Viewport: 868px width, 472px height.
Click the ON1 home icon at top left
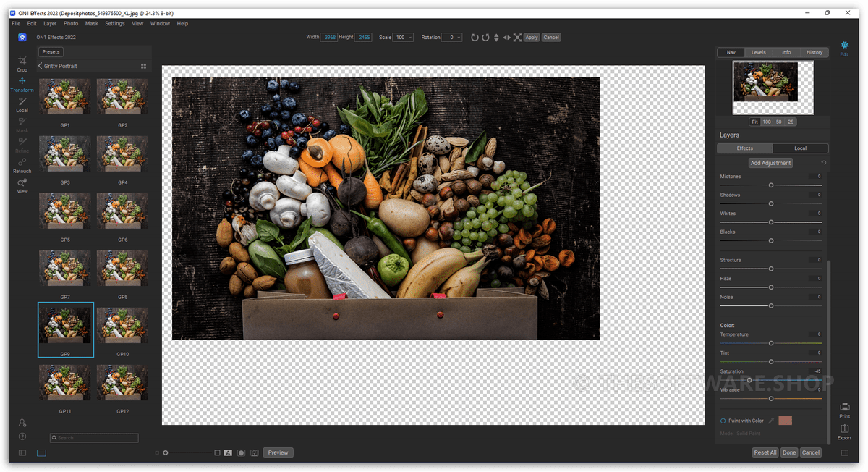pyautogui.click(x=22, y=37)
